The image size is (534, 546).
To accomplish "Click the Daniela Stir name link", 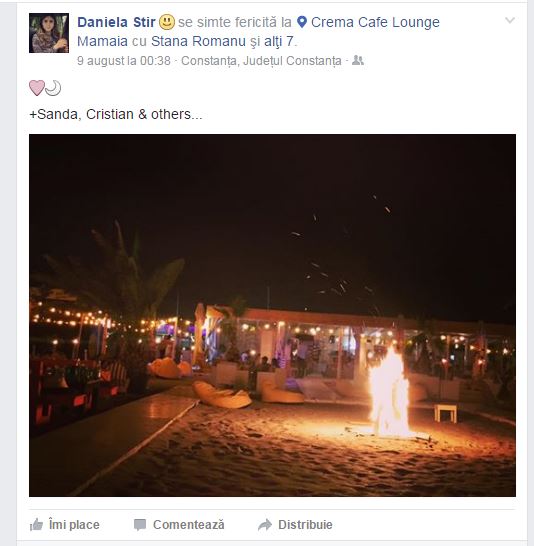I will tap(116, 22).
